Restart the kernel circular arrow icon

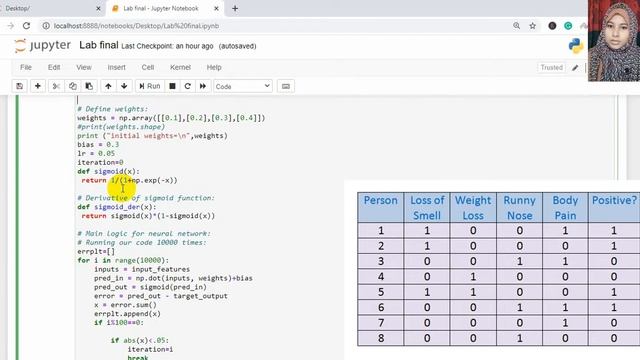pos(188,86)
